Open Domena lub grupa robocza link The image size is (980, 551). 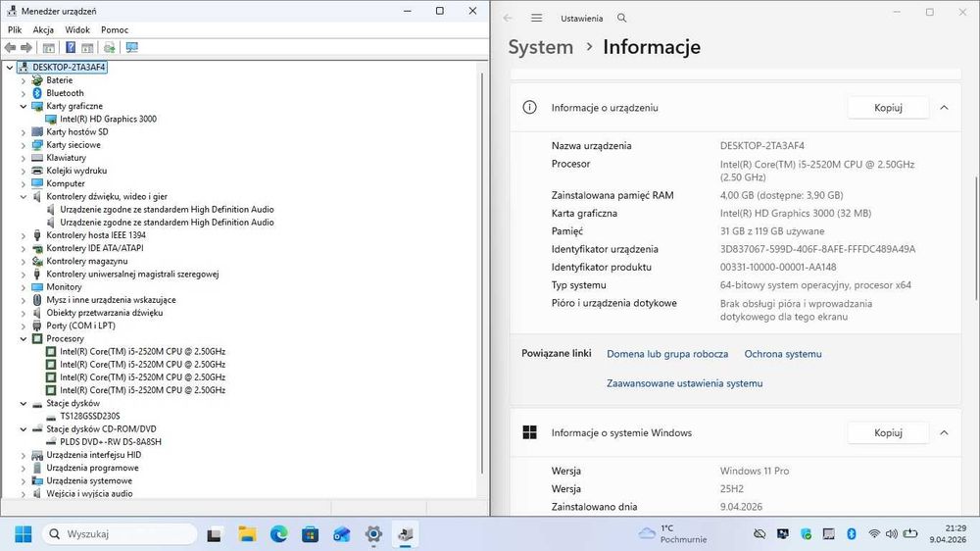(x=667, y=354)
